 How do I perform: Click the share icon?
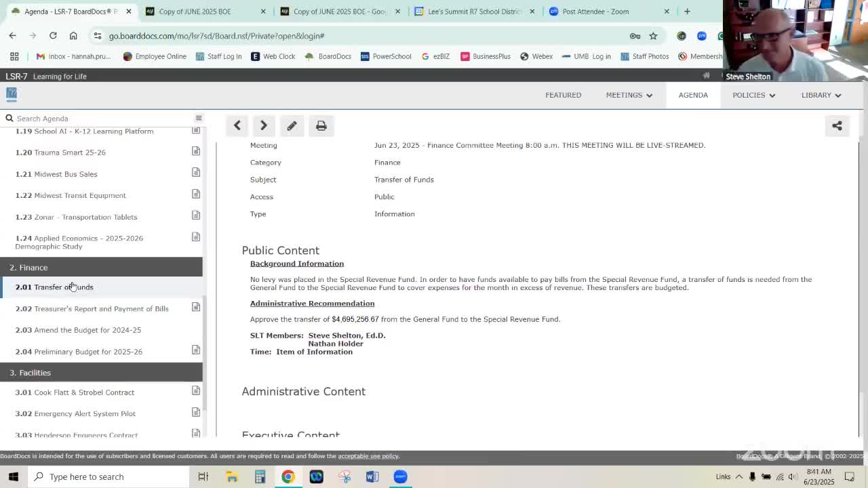(x=837, y=125)
